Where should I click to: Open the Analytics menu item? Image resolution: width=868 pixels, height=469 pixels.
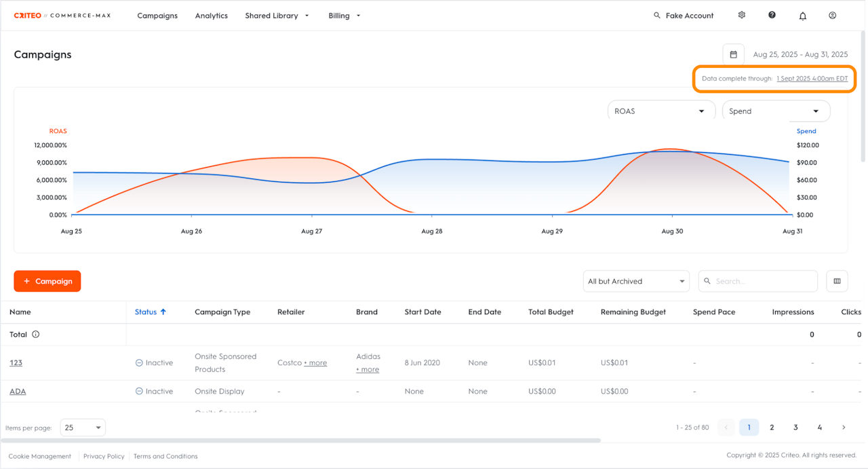click(x=212, y=16)
